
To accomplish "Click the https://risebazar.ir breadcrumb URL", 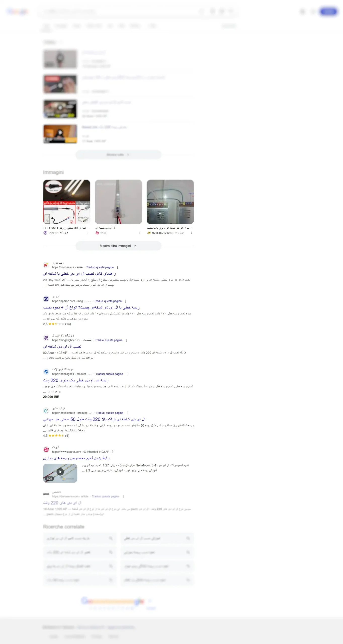I will (x=67, y=267).
